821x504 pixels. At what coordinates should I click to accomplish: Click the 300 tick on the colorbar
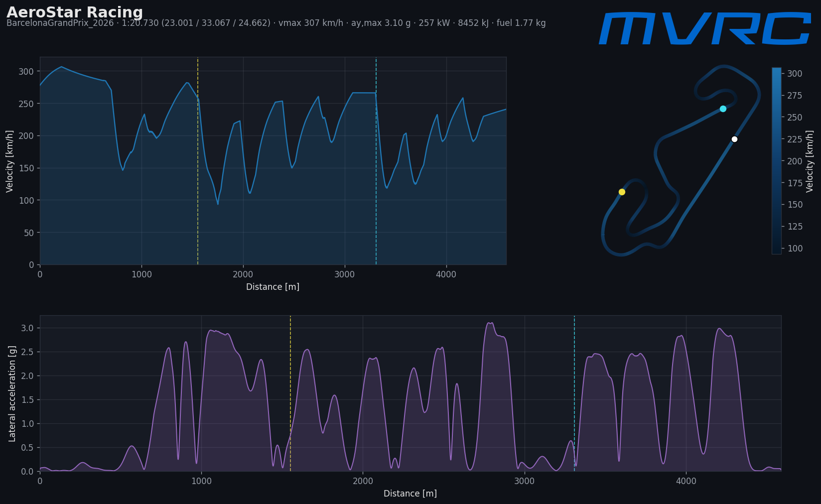tap(795, 74)
